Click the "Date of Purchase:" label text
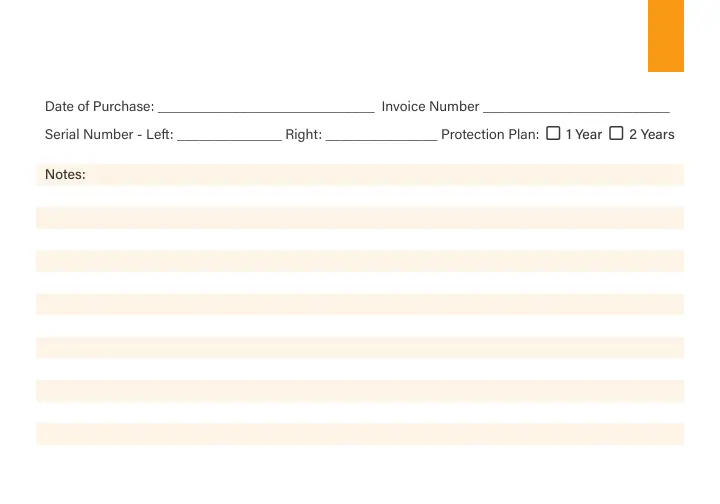 point(99,106)
